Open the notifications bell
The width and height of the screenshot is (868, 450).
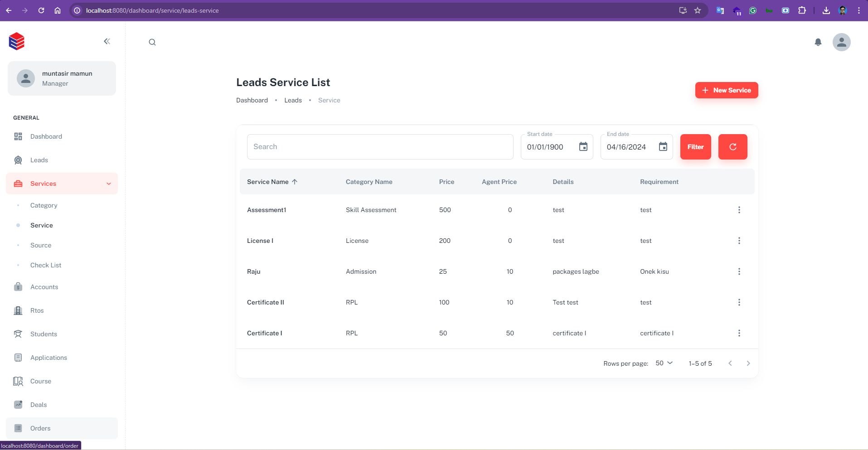pyautogui.click(x=818, y=42)
